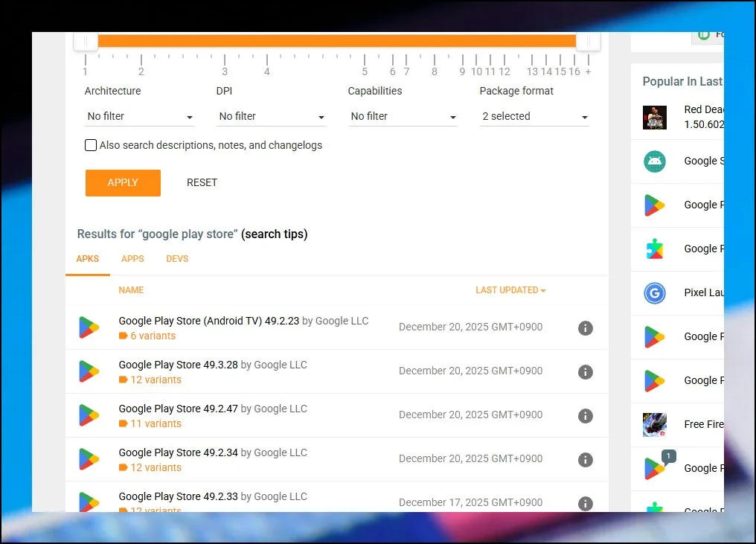
Task: Click left handle of the orange range slider
Action: (85, 42)
